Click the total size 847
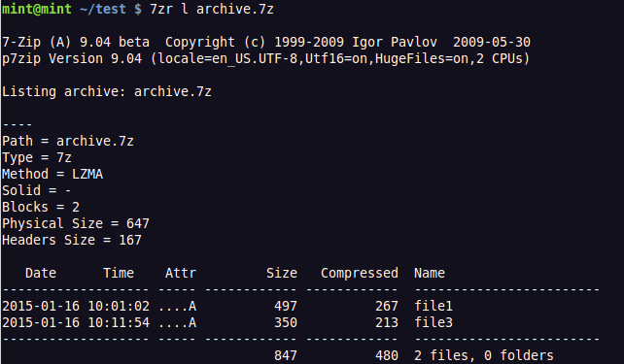The image size is (624, 364). (286, 355)
